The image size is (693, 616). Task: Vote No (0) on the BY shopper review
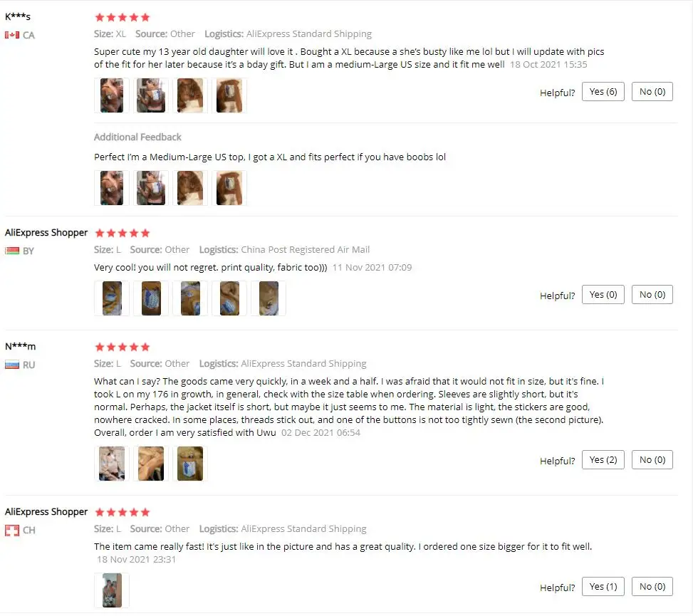(652, 295)
